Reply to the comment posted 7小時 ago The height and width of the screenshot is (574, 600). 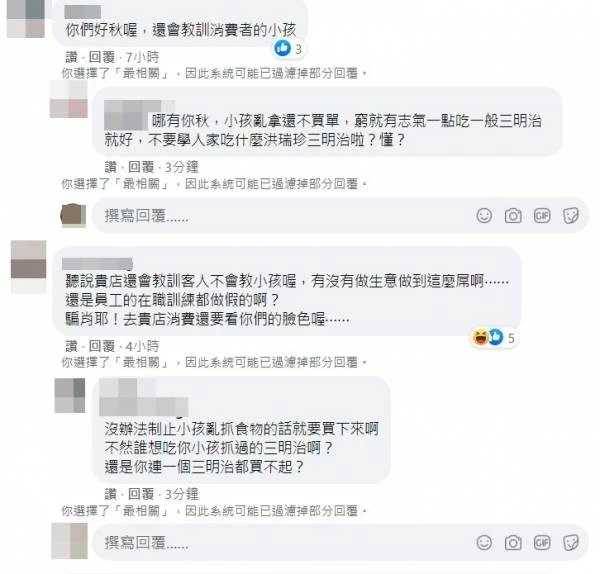tap(102, 57)
